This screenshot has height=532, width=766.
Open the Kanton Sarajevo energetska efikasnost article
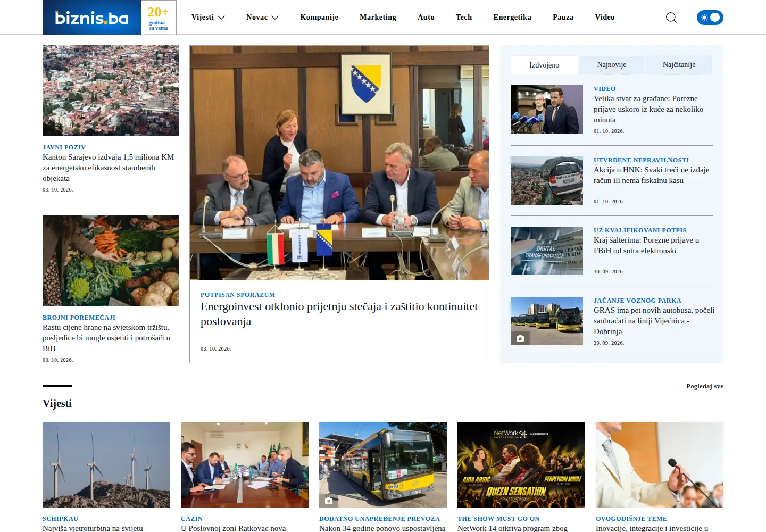pos(109,168)
